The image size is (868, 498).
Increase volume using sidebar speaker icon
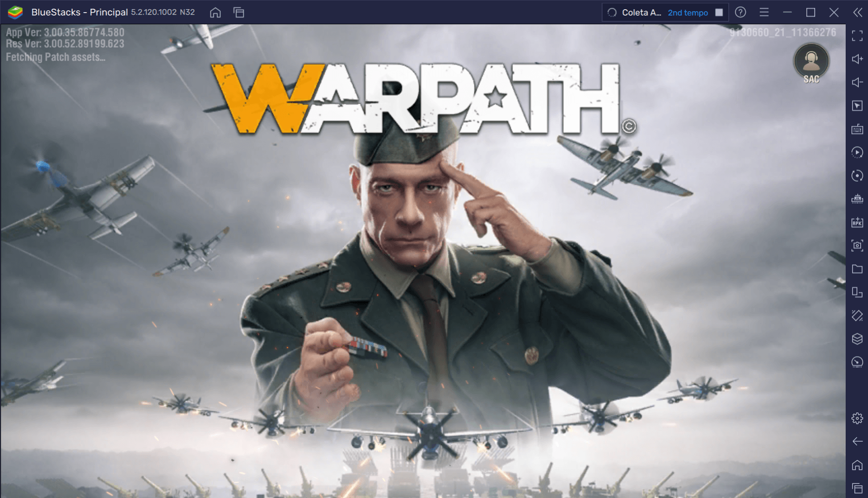pos(857,59)
